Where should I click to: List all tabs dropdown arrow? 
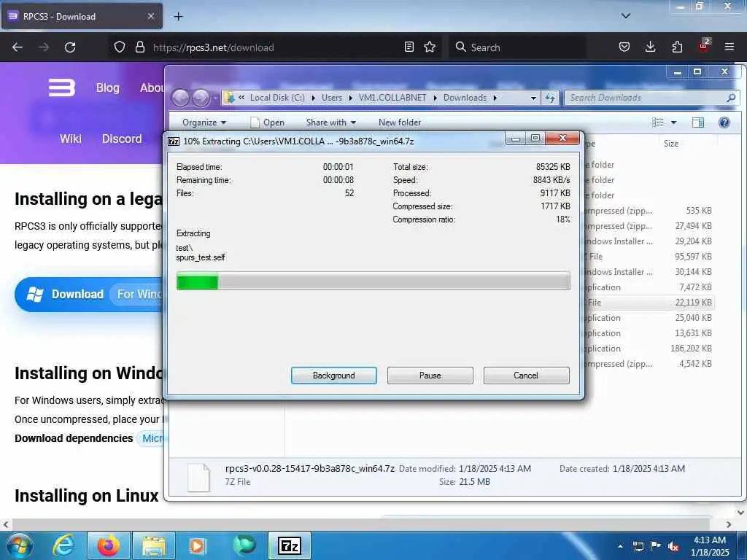tap(626, 16)
